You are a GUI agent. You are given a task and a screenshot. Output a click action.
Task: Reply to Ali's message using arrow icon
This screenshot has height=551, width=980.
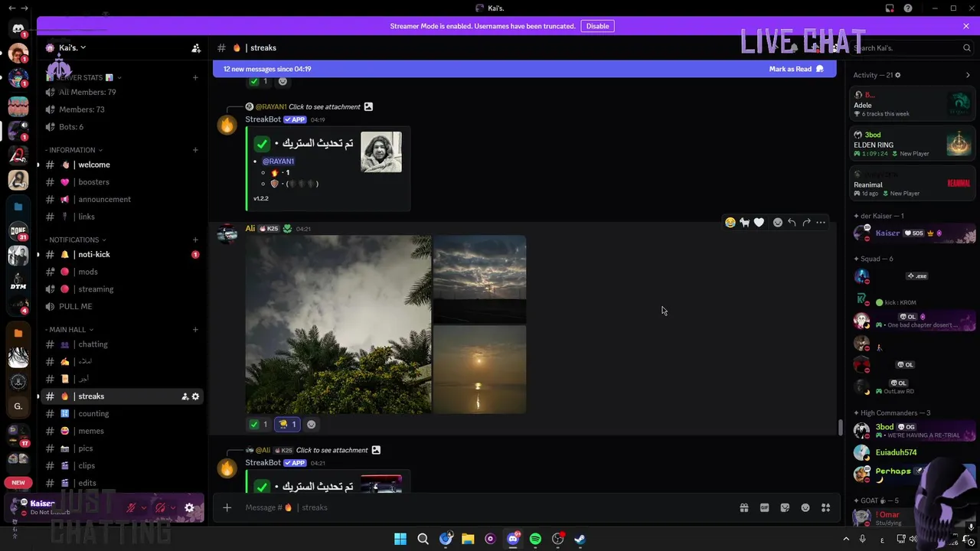pos(792,223)
